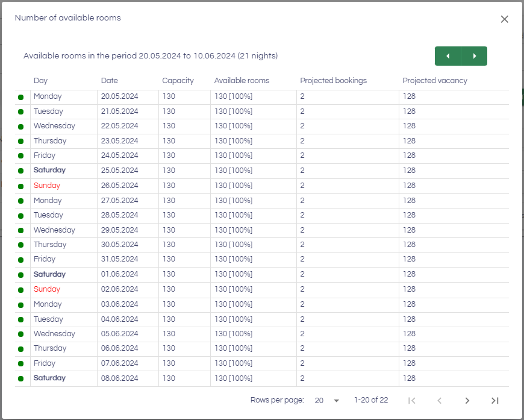Screen dimensions: 524x420
Task: Open the rows per page dropdown
Action: click(x=328, y=401)
